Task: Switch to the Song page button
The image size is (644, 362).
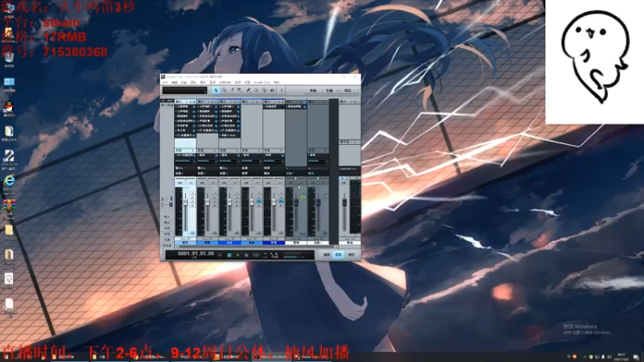Action: 330,90
